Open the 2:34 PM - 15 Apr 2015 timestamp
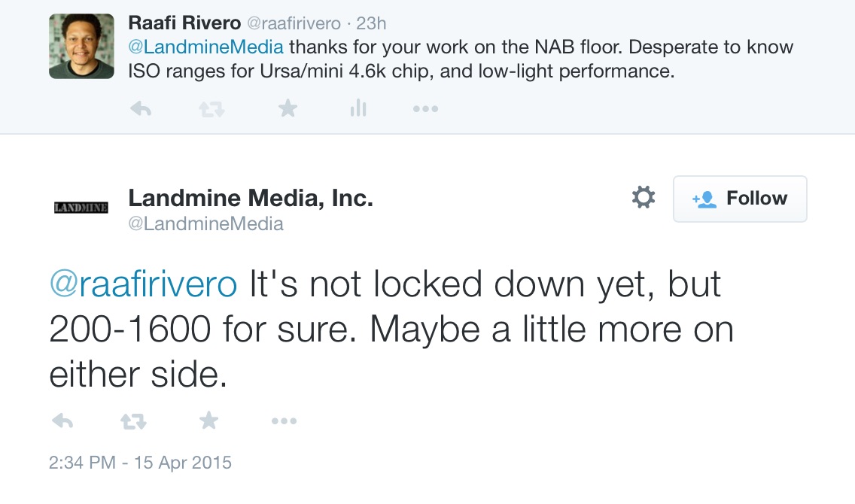Image resolution: width=855 pixels, height=504 pixels. (x=140, y=463)
